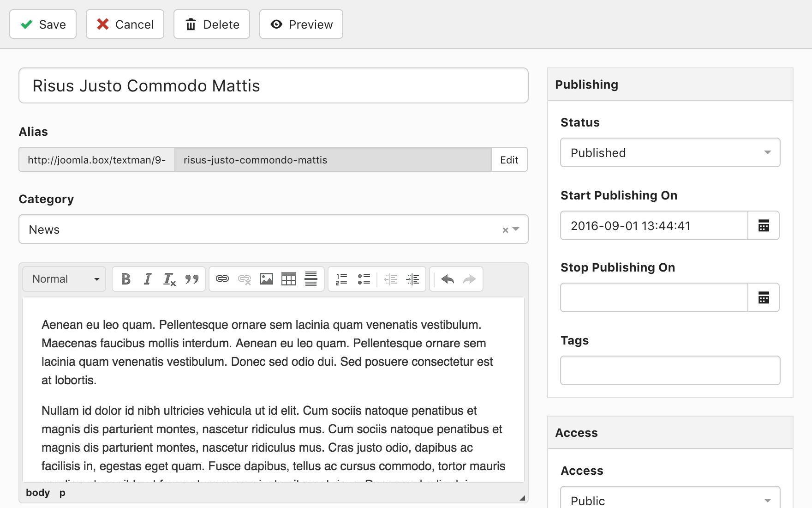Insert bulleted list in editor

pos(364,279)
